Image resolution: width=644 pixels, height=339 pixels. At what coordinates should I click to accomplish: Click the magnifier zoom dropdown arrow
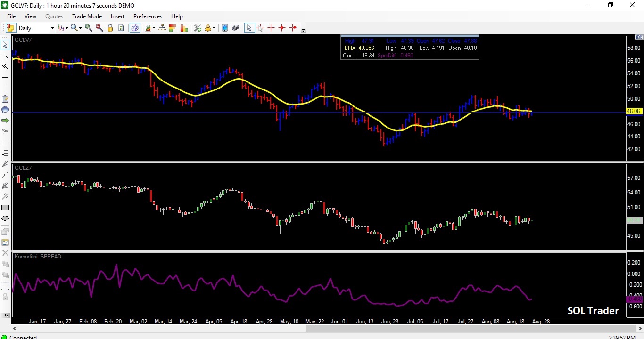click(x=80, y=28)
